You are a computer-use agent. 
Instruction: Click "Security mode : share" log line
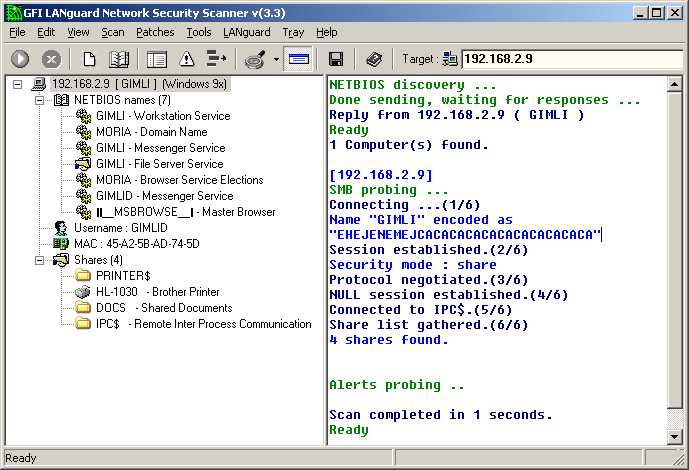(413, 265)
